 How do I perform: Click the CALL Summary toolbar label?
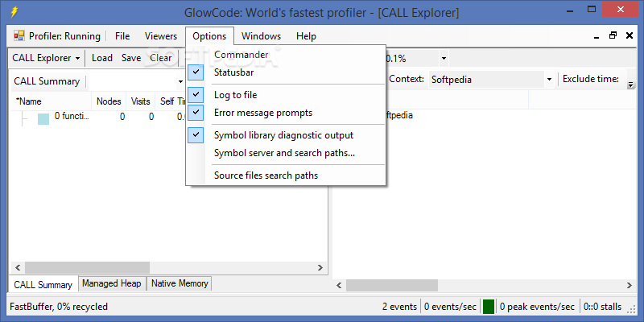click(x=47, y=81)
